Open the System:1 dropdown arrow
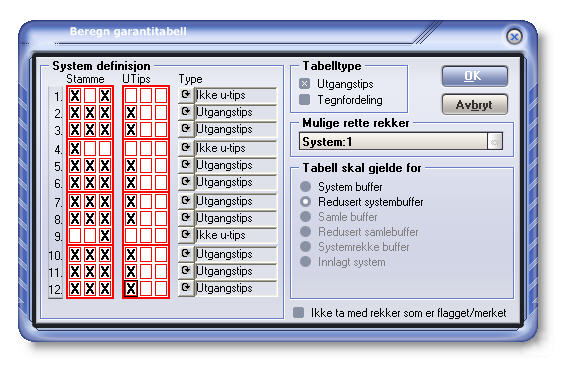 (x=495, y=141)
